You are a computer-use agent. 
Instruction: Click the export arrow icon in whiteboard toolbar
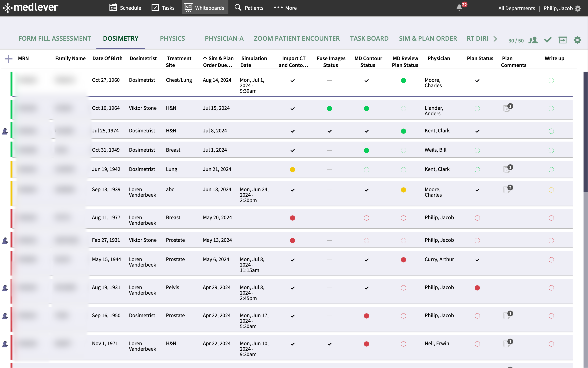tap(562, 40)
